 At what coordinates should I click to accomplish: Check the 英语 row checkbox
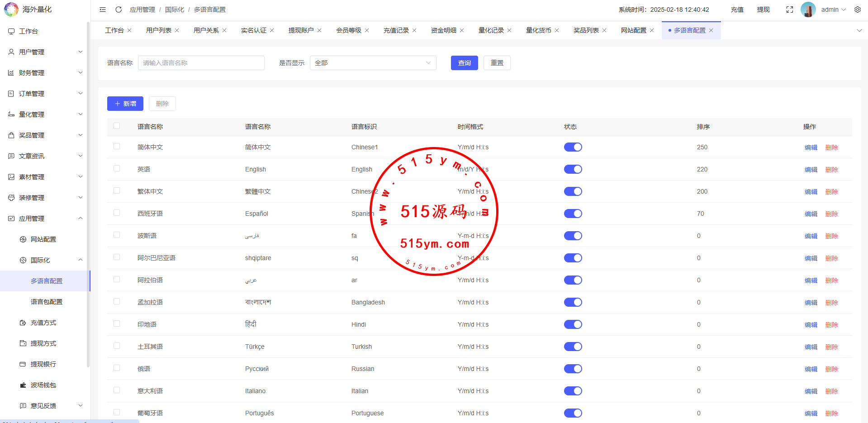coord(117,168)
